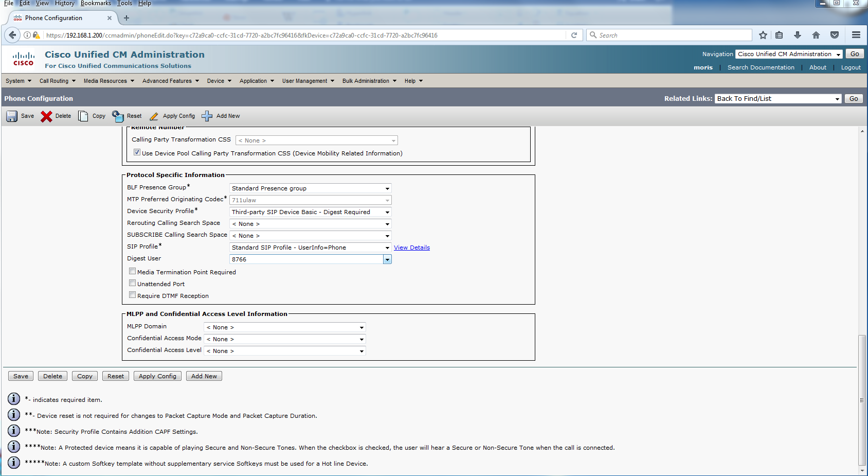Click the Reset phone toolbar icon
Viewport: 868px width, 476px height.
coord(118,116)
